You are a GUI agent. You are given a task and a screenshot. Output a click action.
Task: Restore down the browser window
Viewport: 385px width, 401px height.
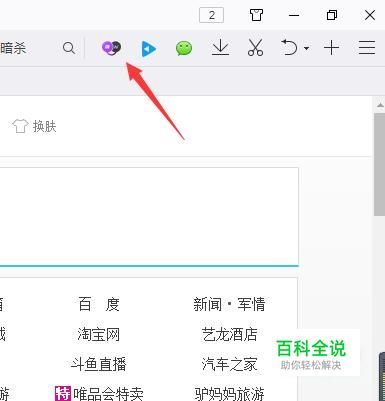tap(332, 15)
